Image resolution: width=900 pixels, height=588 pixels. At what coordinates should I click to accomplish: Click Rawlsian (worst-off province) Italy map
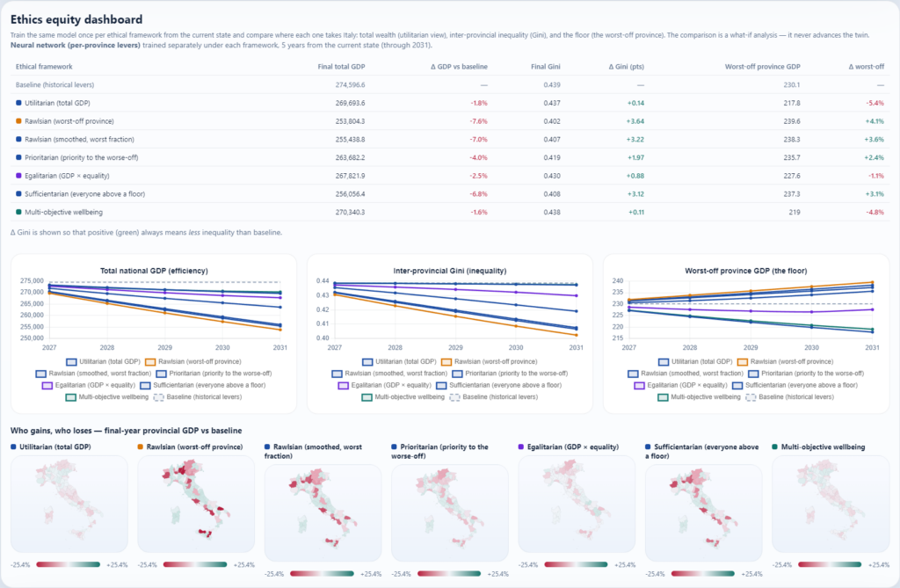(196, 504)
